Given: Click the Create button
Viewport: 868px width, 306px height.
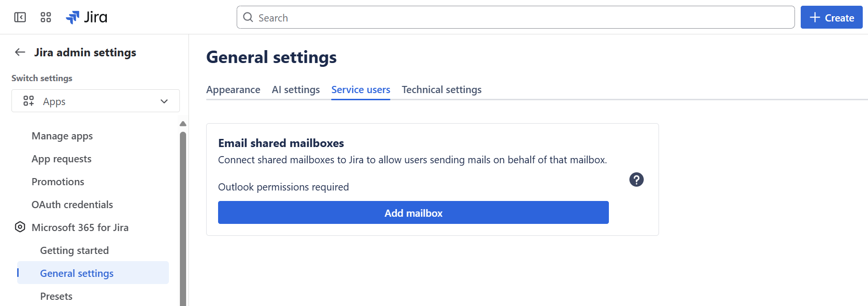Looking at the screenshot, I should click(831, 18).
